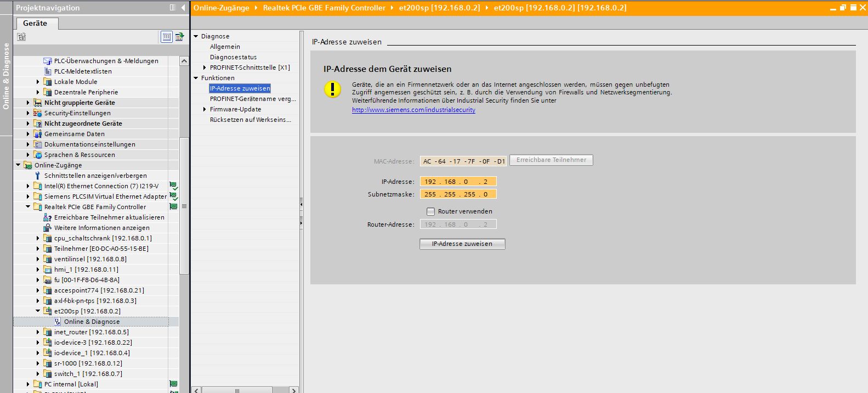Click the details view icon in Projektnavigation toolbar
The height and width of the screenshot is (393, 868).
coord(166,37)
